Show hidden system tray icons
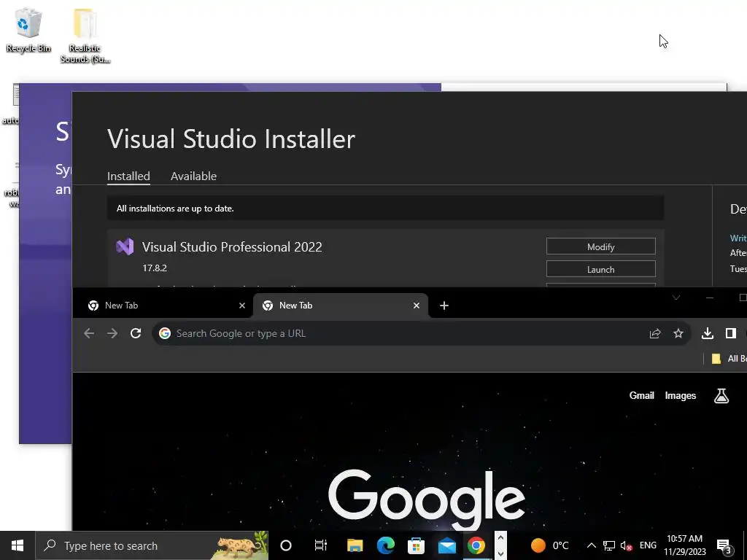This screenshot has width=747, height=560. pos(591,545)
